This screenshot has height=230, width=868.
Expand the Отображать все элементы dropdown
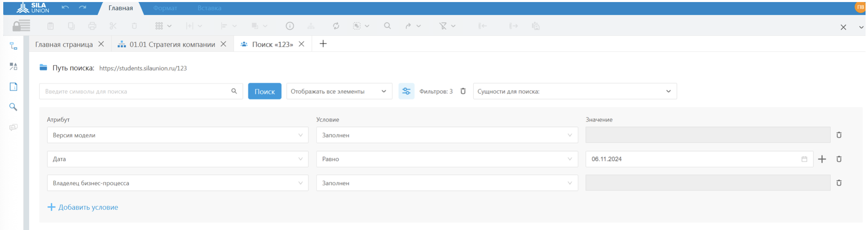[339, 91]
